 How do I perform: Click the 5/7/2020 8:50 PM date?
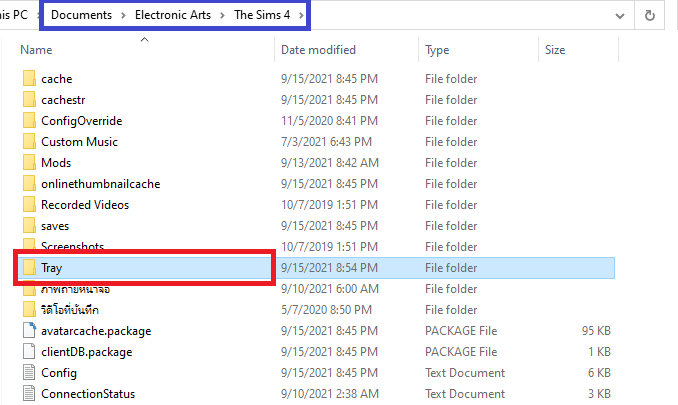click(x=326, y=309)
